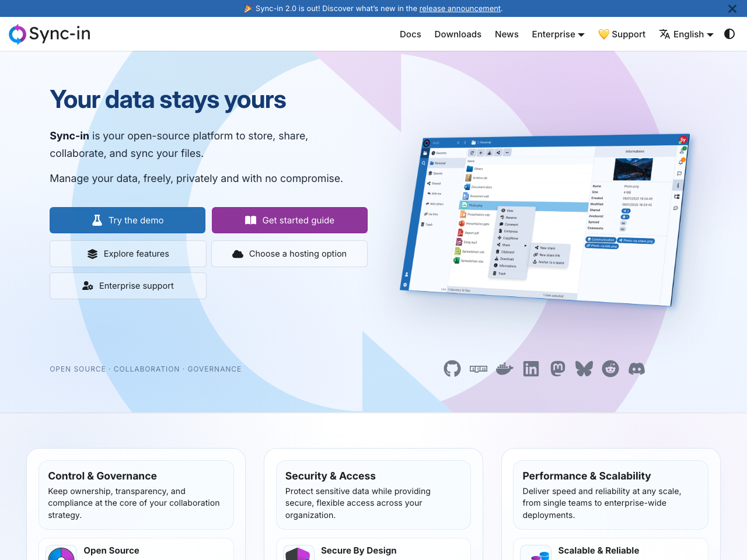The width and height of the screenshot is (747, 560).
Task: Click the Secure By Design cube icon
Action: (x=298, y=553)
